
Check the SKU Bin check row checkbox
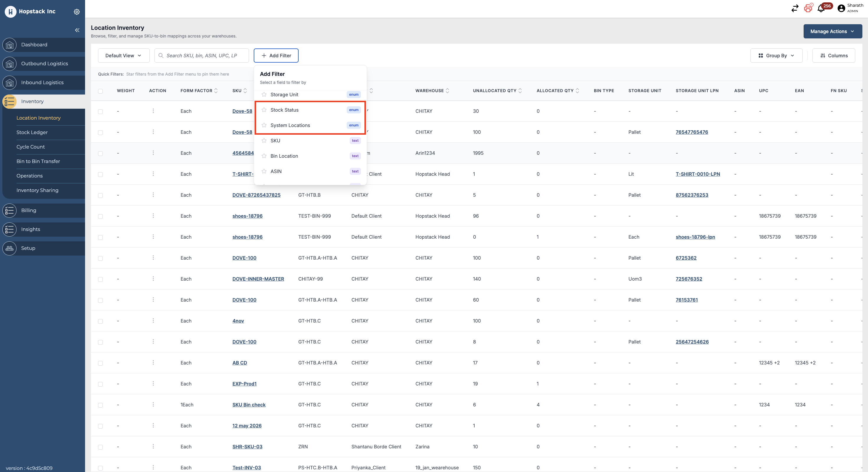(x=100, y=405)
